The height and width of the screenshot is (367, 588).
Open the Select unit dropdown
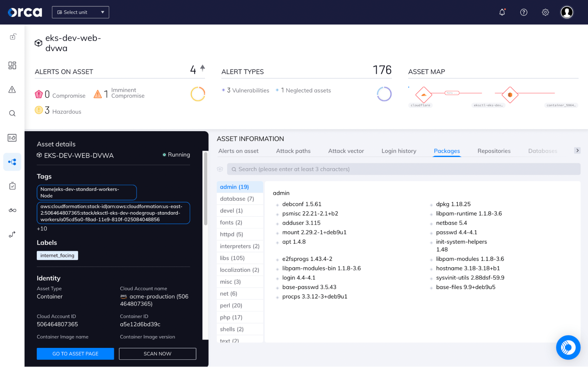pyautogui.click(x=80, y=12)
